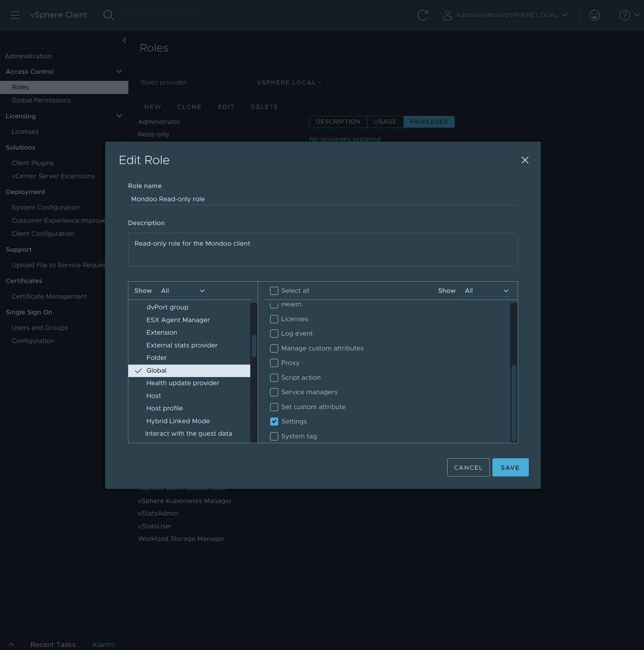This screenshot has width=644, height=650.
Task: Save the edited role
Action: pos(510,467)
